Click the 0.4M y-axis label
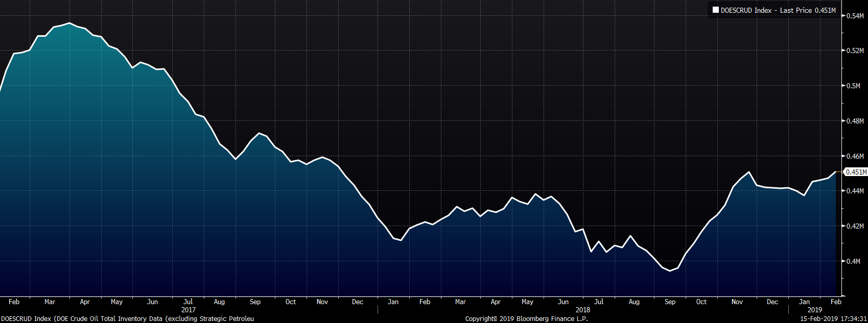 [x=853, y=261]
